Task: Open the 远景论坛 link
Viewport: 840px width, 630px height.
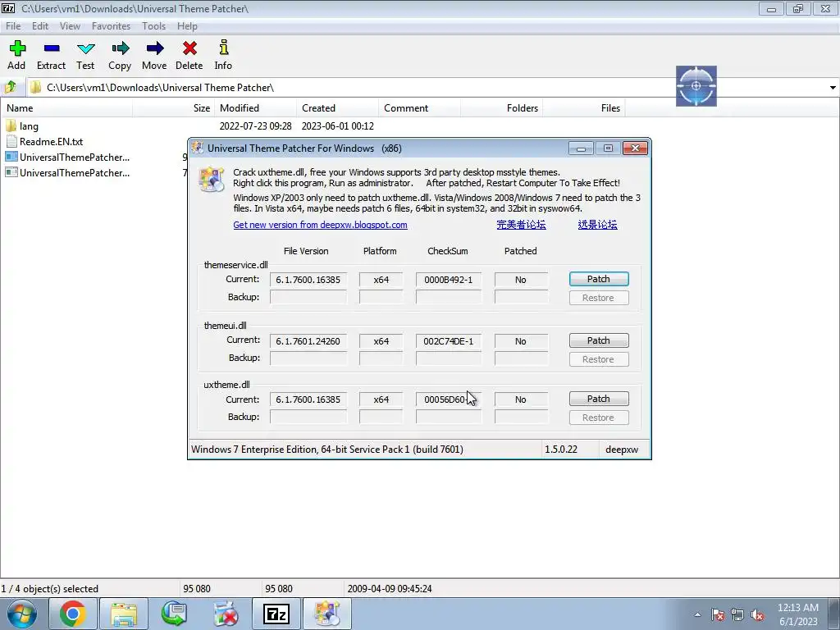Action: coord(597,225)
